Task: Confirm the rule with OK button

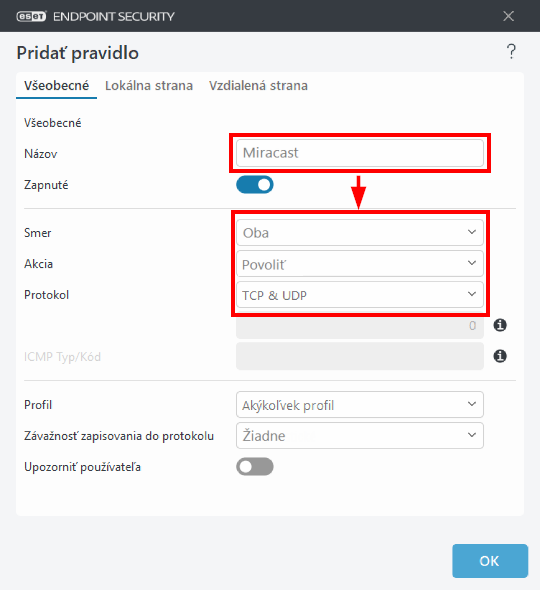Action: click(x=490, y=561)
